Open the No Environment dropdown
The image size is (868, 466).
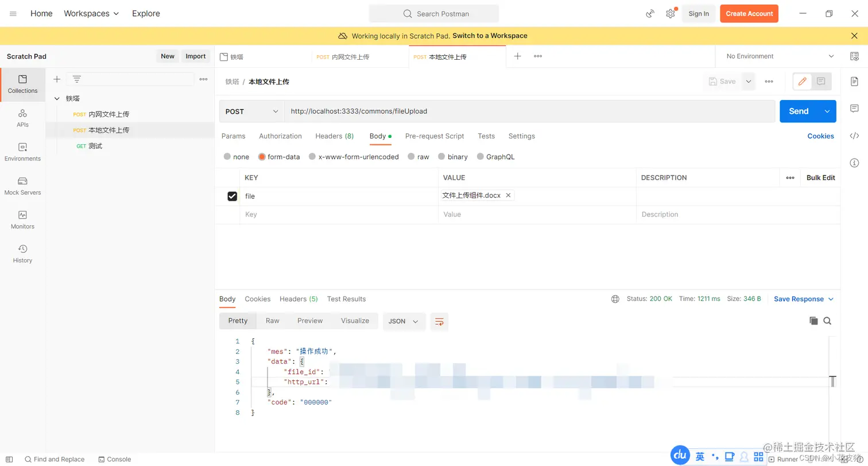pyautogui.click(x=780, y=56)
